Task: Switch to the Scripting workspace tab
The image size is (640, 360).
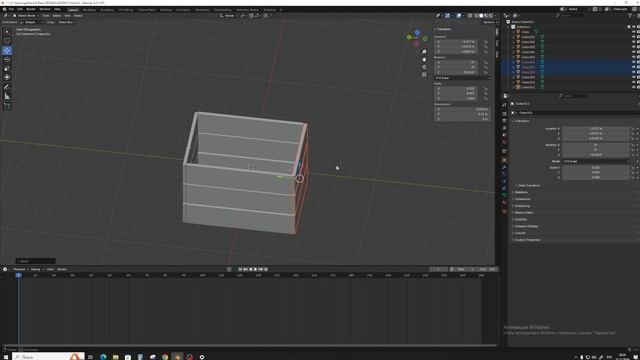Action: click(269, 9)
